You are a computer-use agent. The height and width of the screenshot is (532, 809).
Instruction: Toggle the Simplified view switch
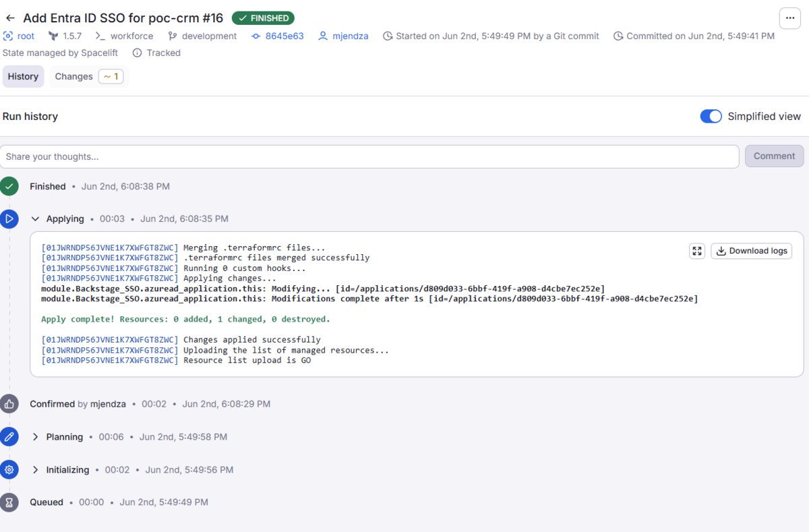click(x=711, y=117)
